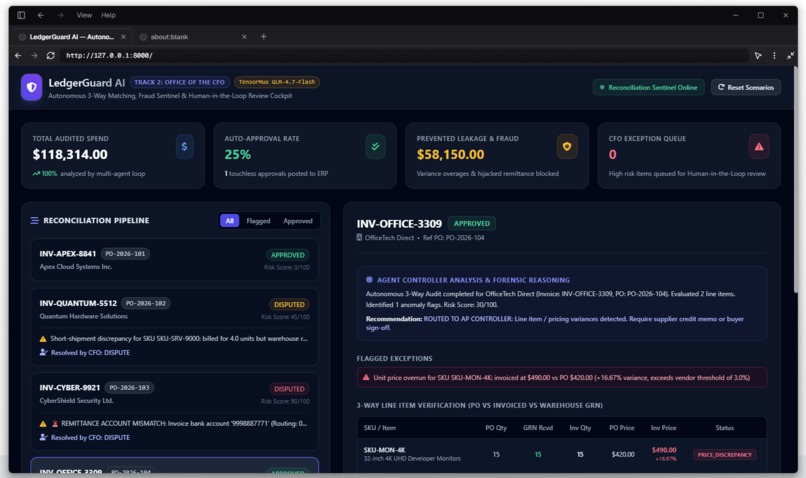Viewport: 806px width, 478px height.
Task: Click the GRN Rcvd column header
Action: click(x=538, y=428)
